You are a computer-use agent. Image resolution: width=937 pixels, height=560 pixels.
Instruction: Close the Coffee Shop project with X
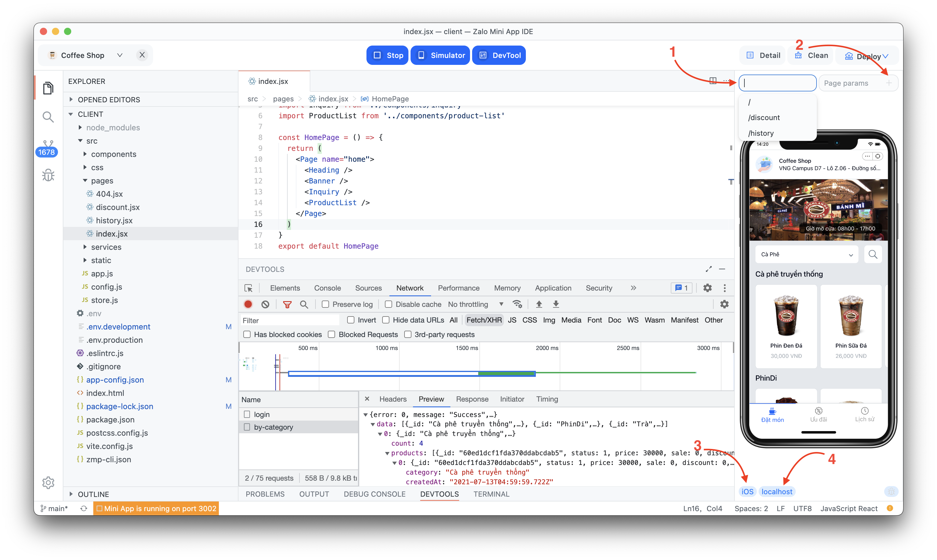click(142, 55)
